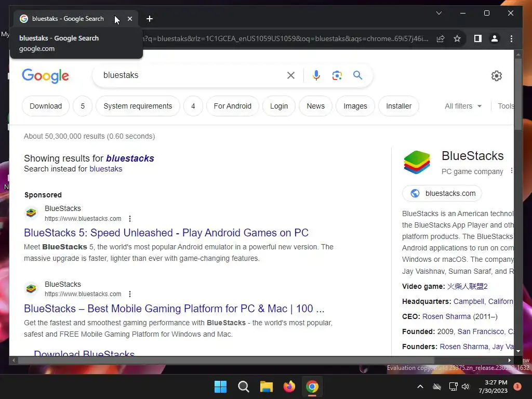Open the Tools option

(x=506, y=106)
